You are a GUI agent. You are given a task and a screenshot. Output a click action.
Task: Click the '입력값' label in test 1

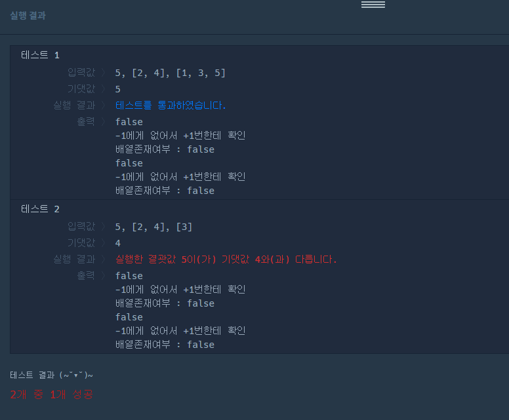click(81, 72)
